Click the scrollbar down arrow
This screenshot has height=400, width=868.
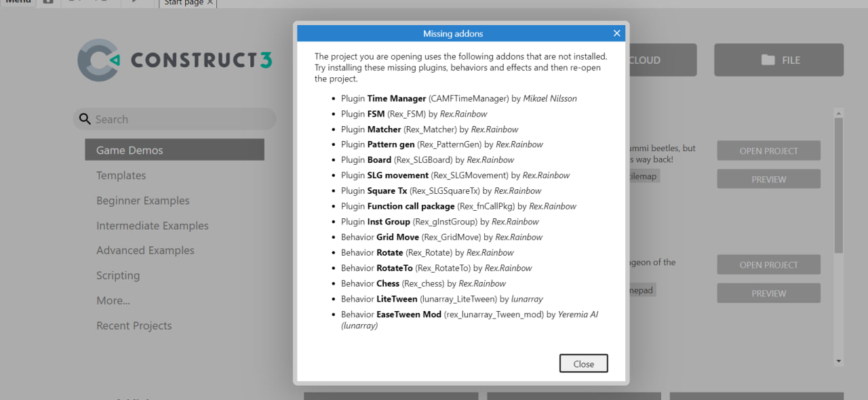(x=839, y=361)
